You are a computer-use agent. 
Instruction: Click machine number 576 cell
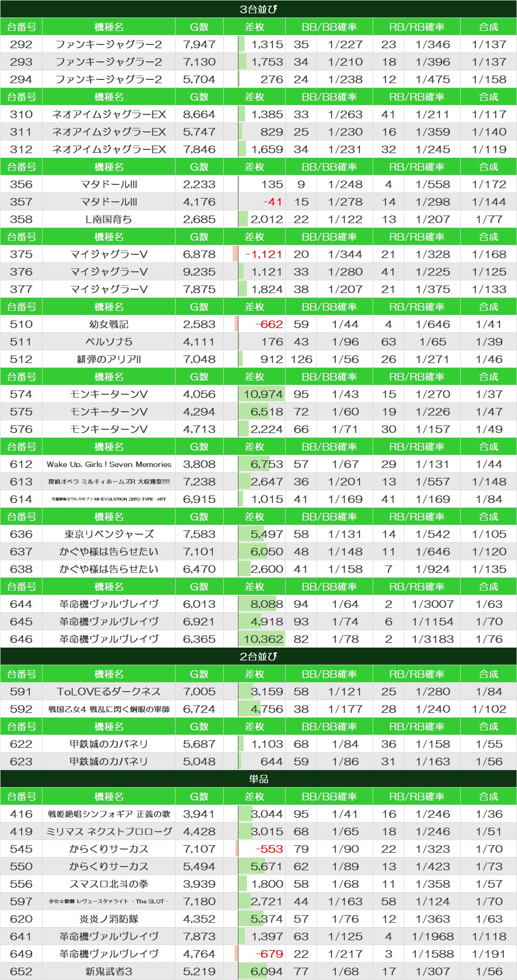pos(21,429)
